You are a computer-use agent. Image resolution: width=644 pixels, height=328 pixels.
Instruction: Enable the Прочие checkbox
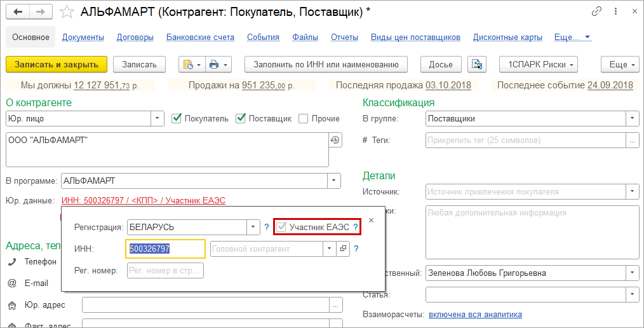(x=303, y=118)
